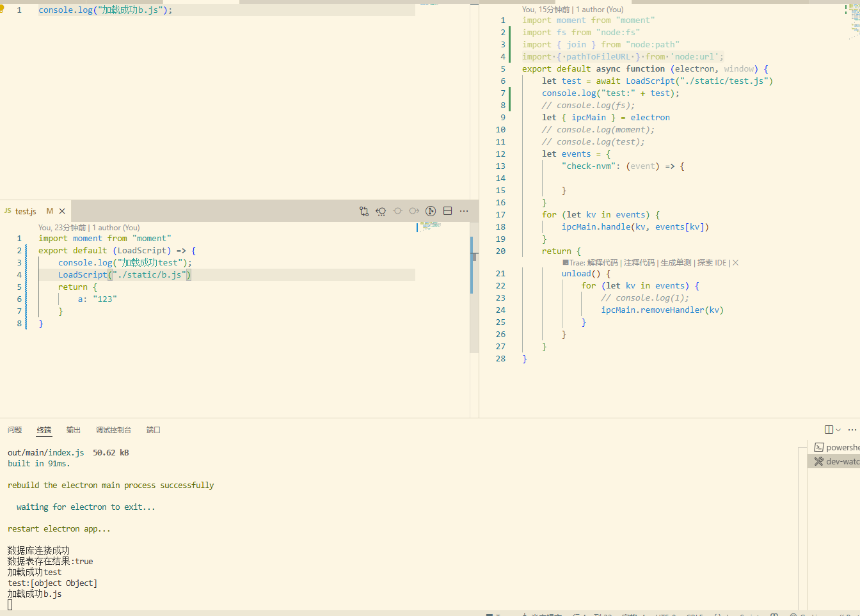Switch to the 问题 panel tab
The width and height of the screenshot is (860, 616).
coord(15,430)
